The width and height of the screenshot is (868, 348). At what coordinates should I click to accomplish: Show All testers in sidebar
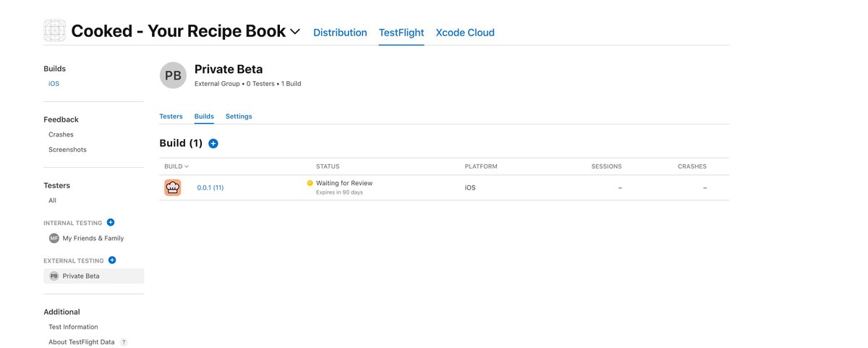tap(52, 200)
